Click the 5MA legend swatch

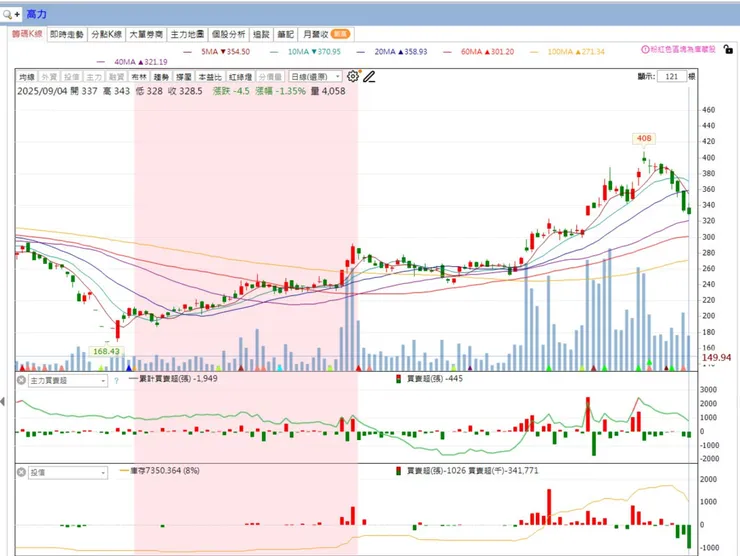(188, 52)
